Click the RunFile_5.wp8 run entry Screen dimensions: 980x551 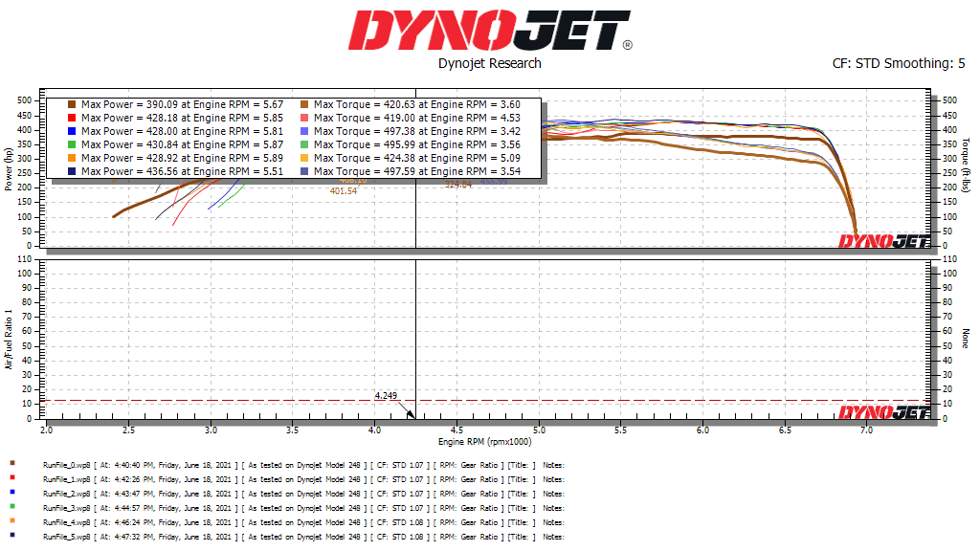303,538
